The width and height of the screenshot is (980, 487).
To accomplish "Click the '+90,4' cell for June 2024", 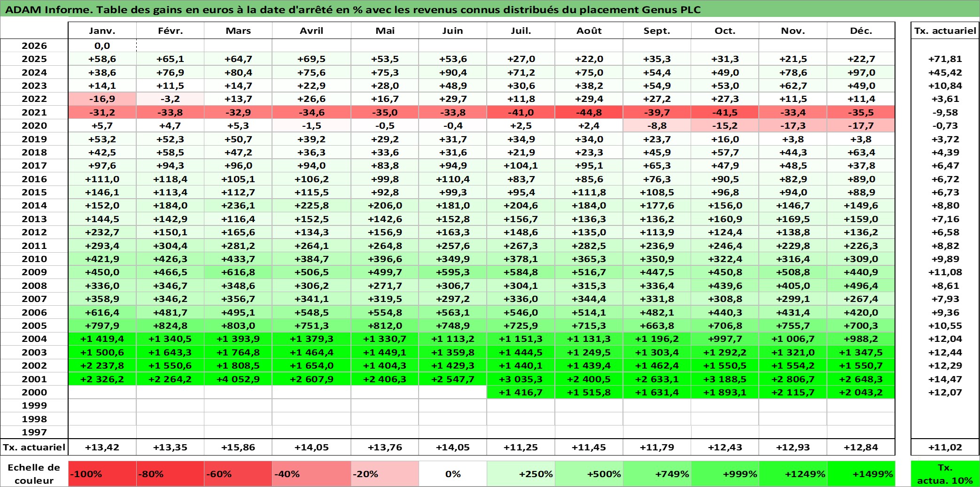I will 453,72.
